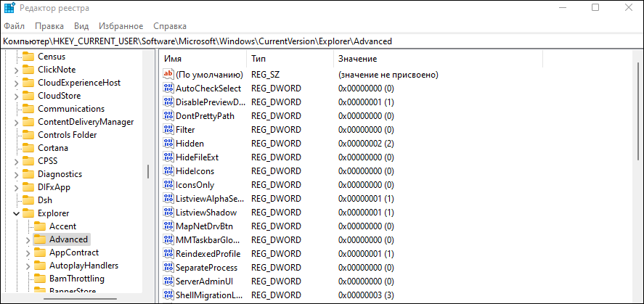Expand the AutoplayHandlers key

28,266
